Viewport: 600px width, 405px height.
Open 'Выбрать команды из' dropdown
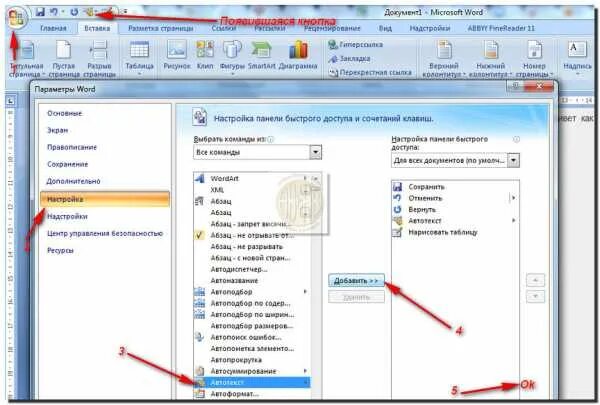coord(316,152)
